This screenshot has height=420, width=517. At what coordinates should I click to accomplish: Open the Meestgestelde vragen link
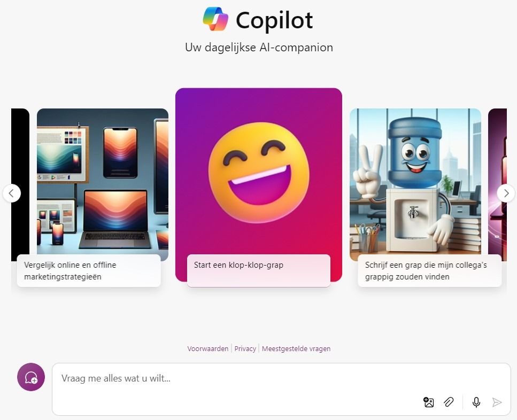coord(296,348)
